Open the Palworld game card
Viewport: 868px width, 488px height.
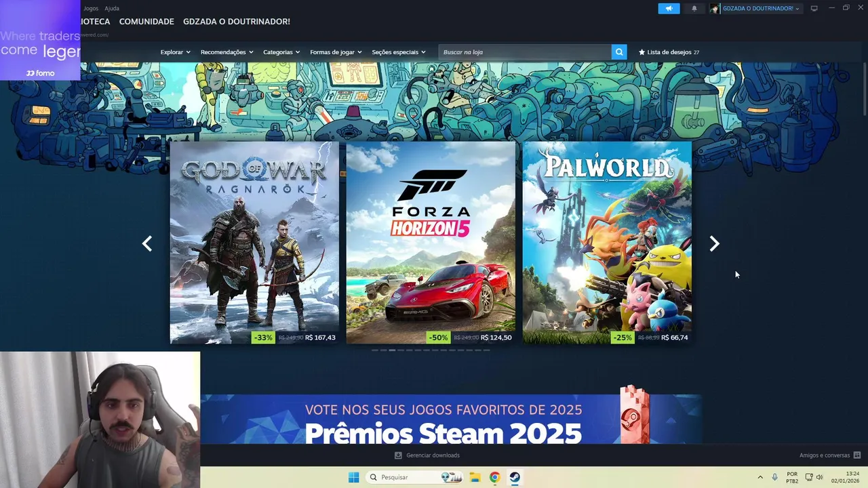click(x=607, y=243)
